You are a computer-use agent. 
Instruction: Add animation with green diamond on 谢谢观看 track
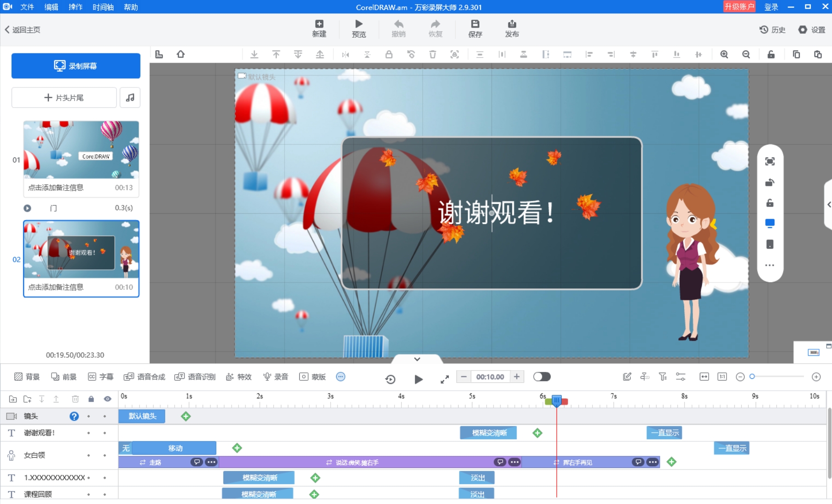[x=537, y=433]
